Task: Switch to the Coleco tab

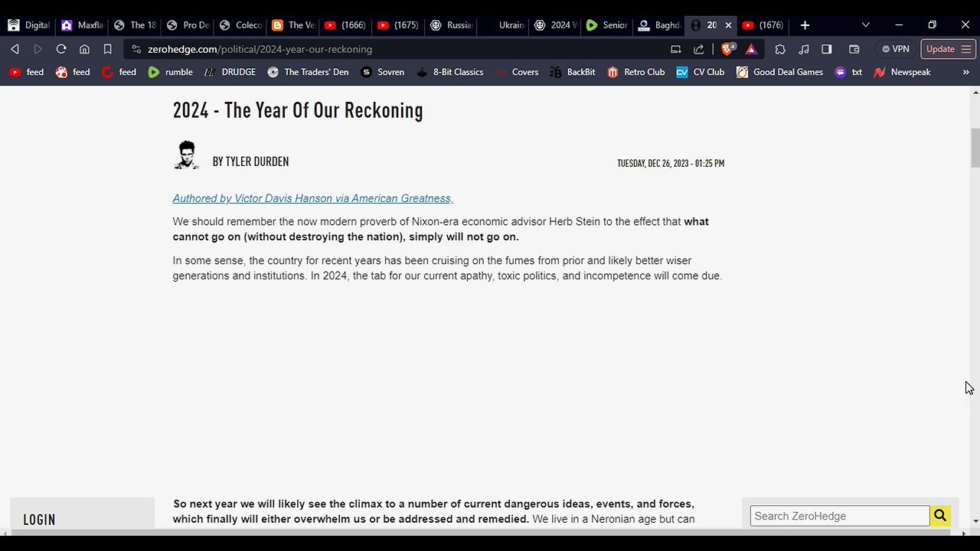Action: click(x=240, y=25)
